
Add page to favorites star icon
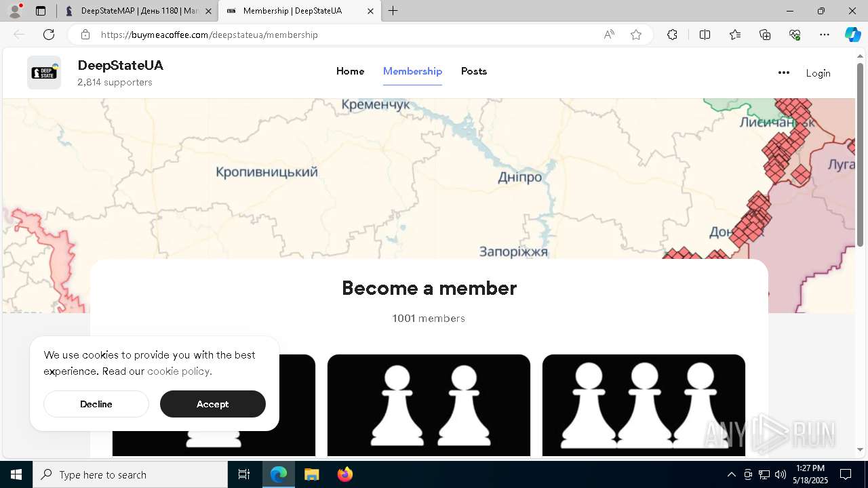pos(636,35)
